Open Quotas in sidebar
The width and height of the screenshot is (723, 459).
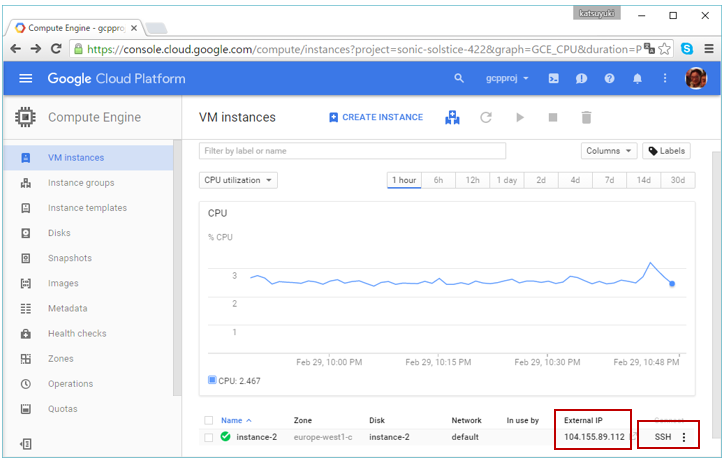88,409
